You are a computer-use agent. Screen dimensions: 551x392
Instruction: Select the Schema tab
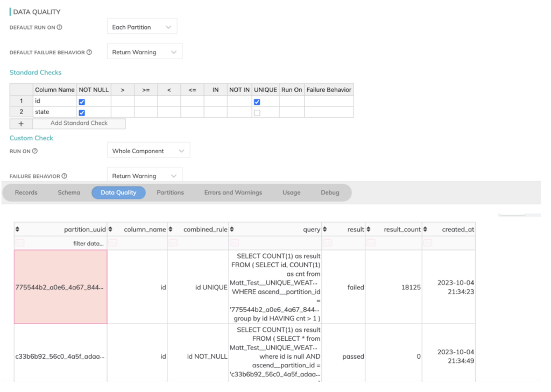(69, 193)
